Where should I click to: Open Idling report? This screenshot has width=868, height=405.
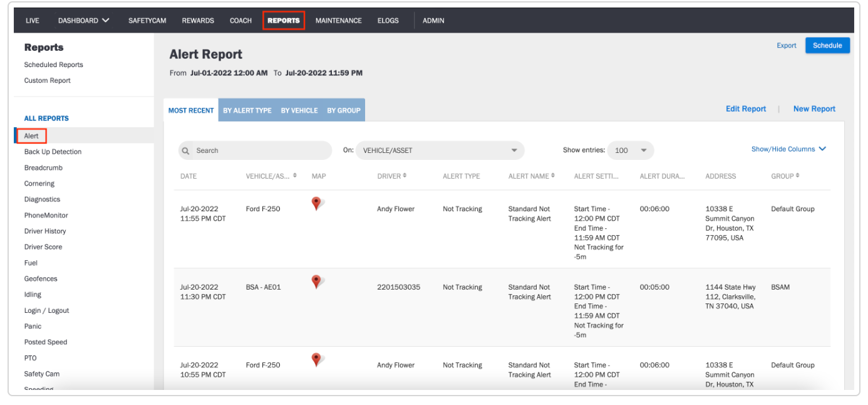coord(33,295)
